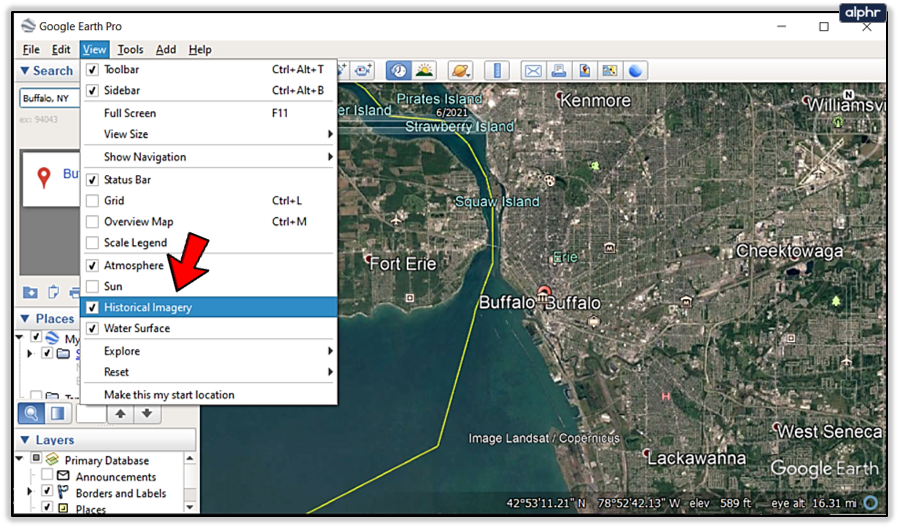Click the copy to clipboard icon

pos(53,292)
